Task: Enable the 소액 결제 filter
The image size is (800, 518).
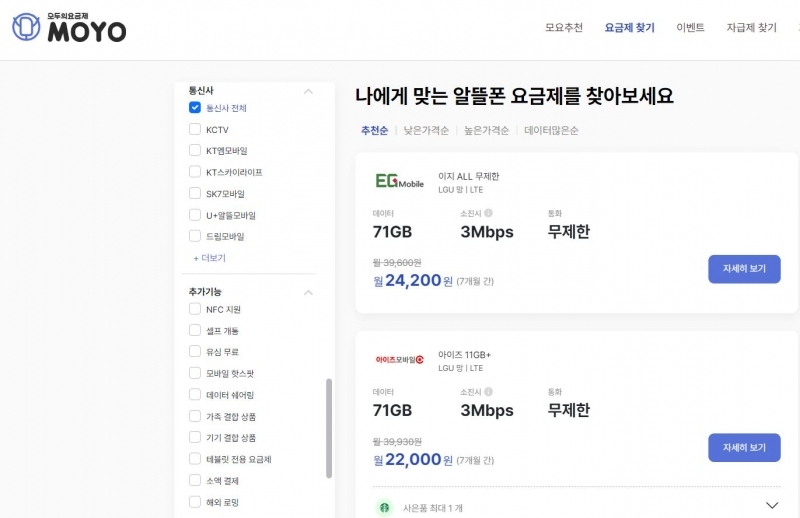Action: tap(194, 480)
